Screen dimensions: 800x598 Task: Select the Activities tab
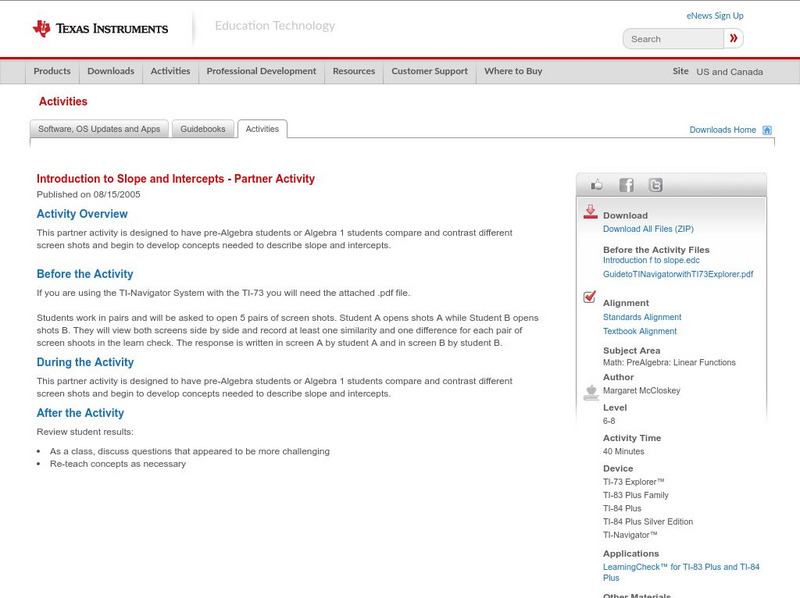[x=262, y=129]
